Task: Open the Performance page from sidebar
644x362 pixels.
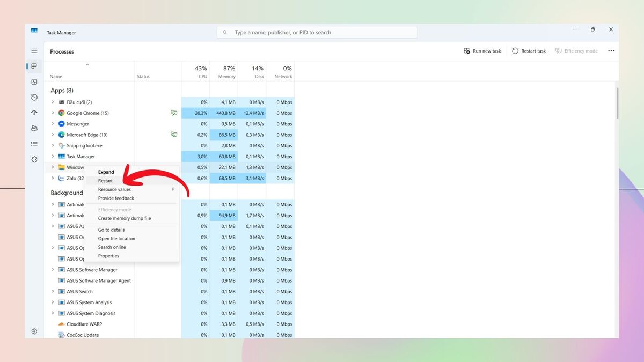Action: (x=34, y=82)
